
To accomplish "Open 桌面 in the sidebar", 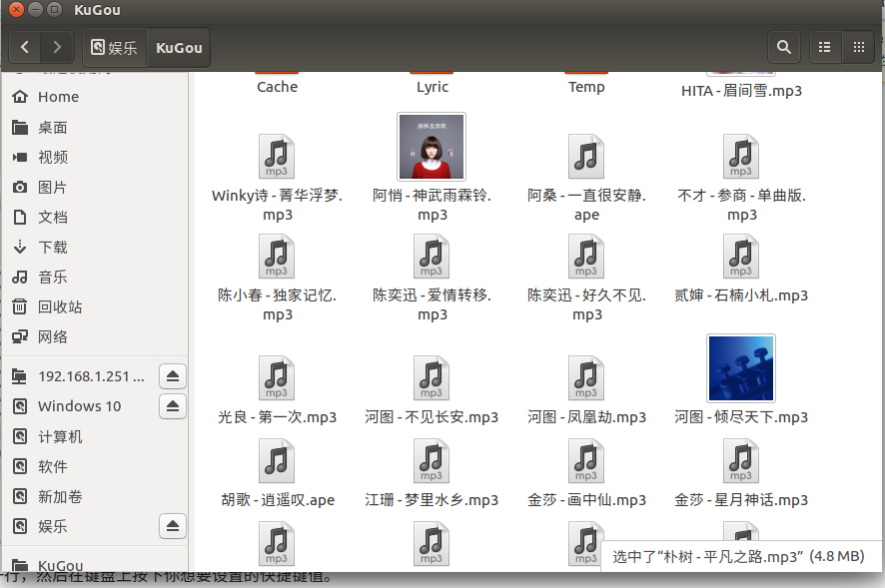I will pyautogui.click(x=94, y=128).
